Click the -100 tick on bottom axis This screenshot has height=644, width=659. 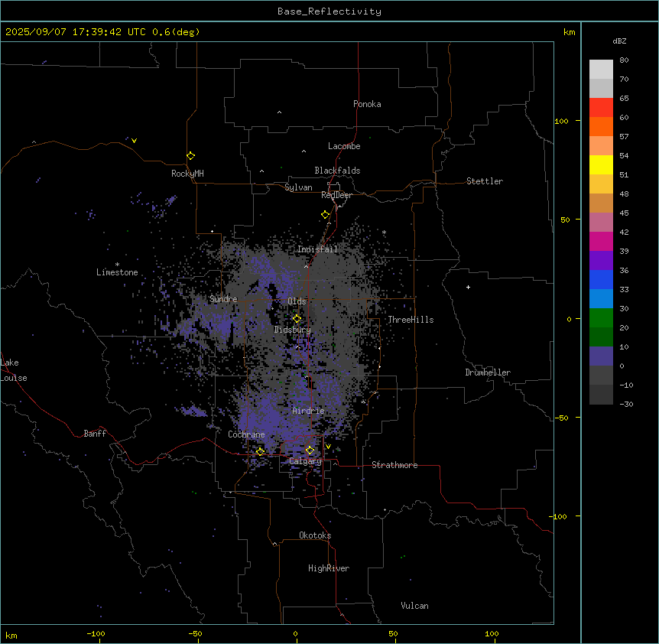96,633
